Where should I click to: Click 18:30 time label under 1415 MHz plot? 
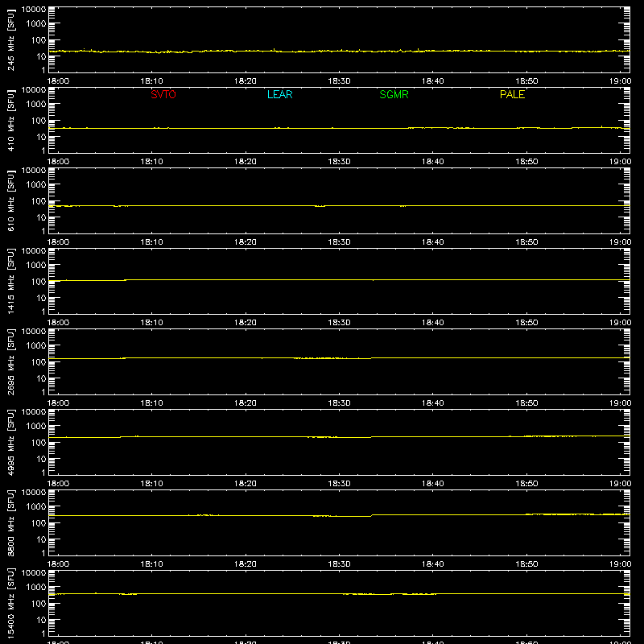point(339,323)
